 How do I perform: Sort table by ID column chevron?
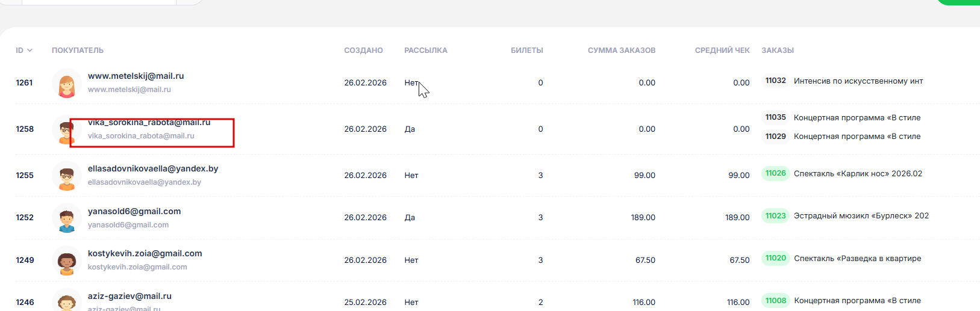pos(30,51)
